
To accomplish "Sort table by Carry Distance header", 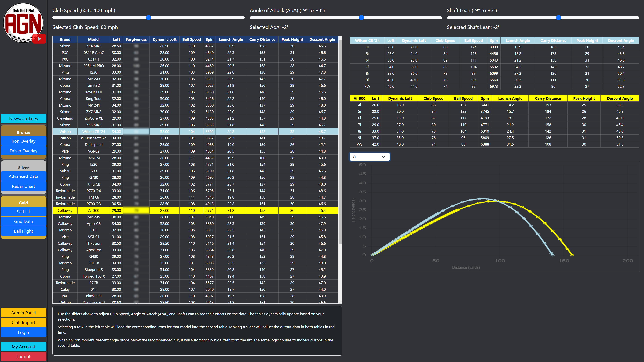I will [262, 40].
